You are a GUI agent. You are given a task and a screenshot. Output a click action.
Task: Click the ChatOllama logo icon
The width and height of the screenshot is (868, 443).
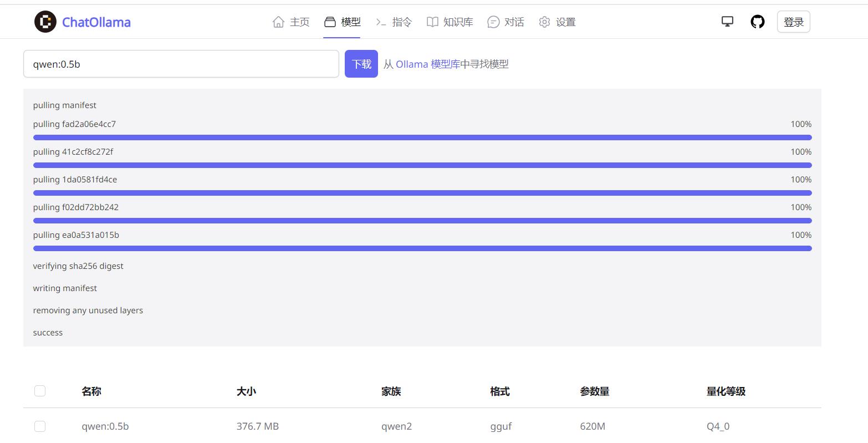[45, 22]
